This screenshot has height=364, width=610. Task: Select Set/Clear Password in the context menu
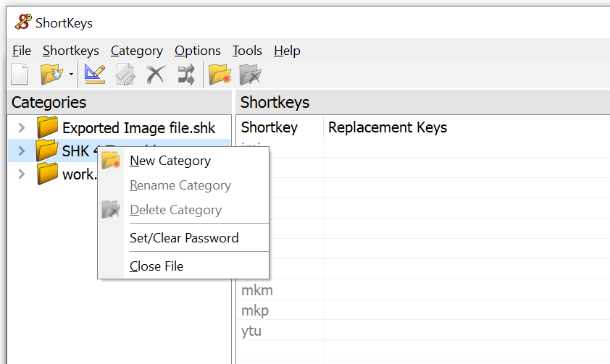click(184, 237)
